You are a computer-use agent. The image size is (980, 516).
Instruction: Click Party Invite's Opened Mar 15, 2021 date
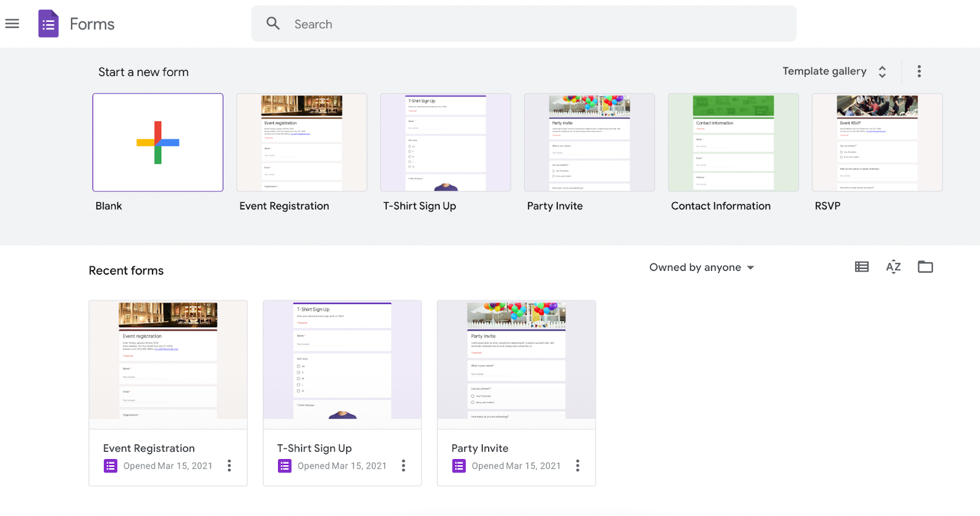[516, 466]
